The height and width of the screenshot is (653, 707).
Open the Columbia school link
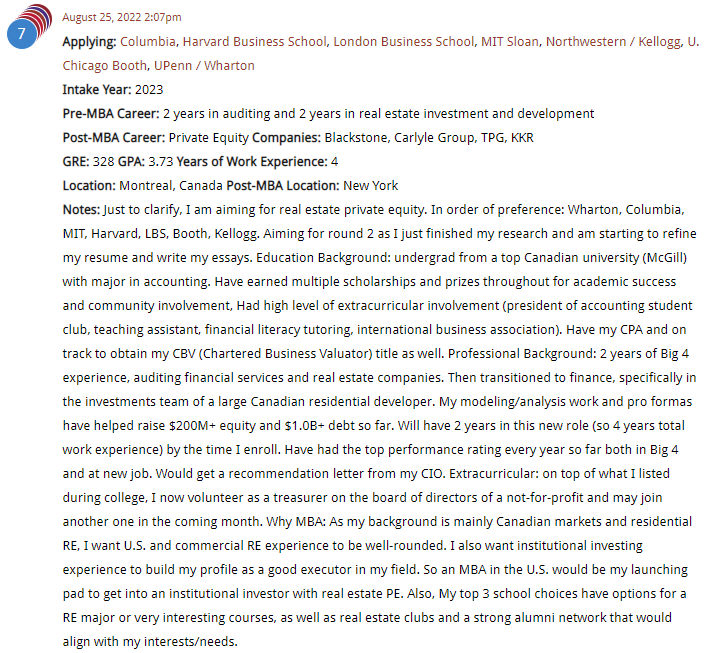(147, 41)
